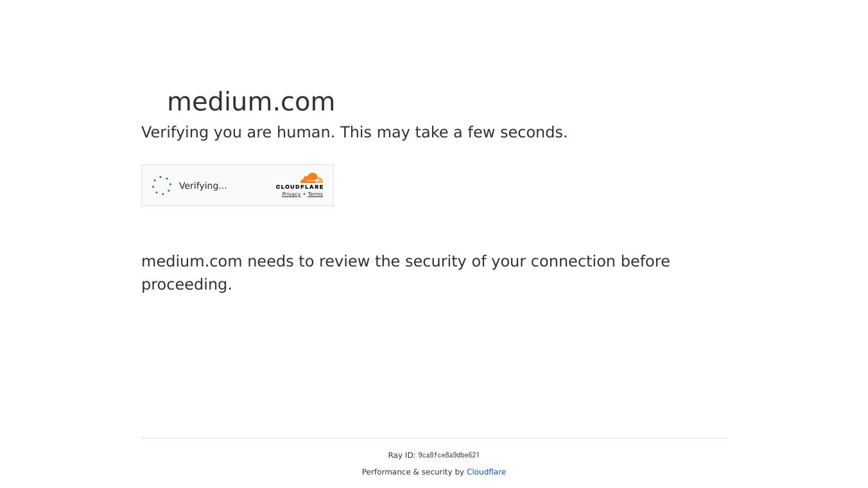Click the medium.com page heading

251,101
